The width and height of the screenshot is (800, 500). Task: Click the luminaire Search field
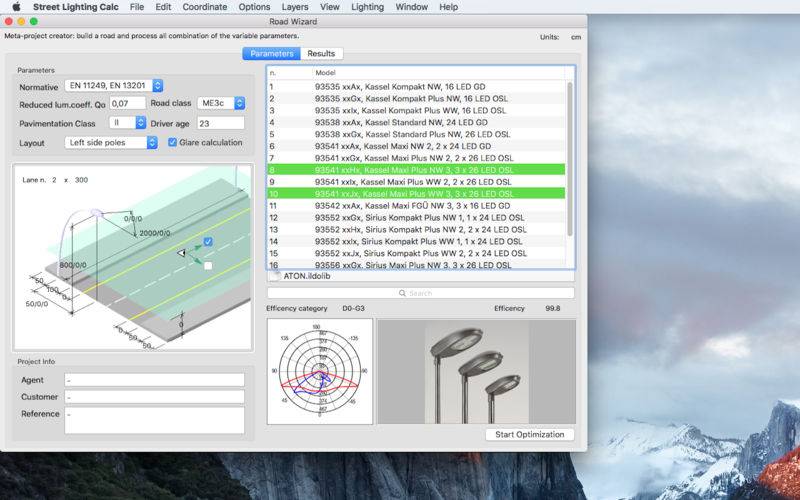point(421,293)
